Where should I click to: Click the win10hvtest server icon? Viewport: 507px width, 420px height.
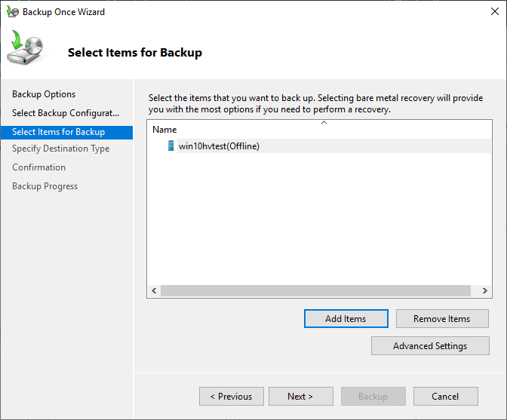[171, 146]
